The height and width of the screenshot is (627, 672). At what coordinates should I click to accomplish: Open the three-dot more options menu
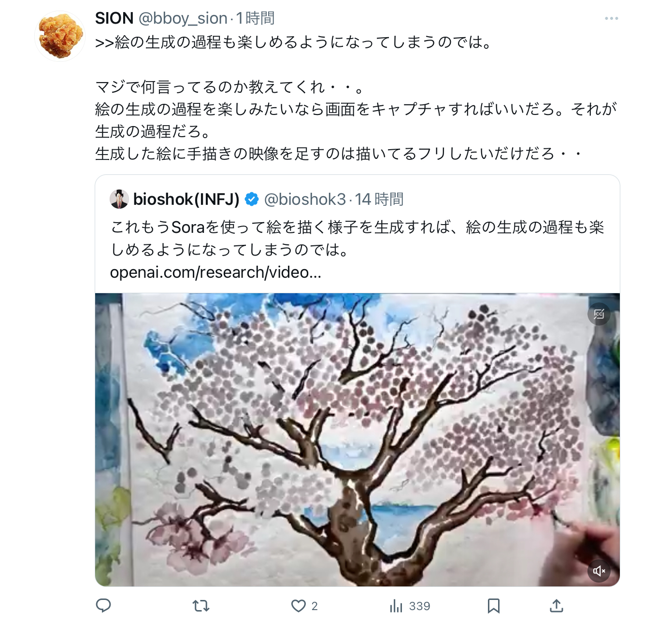pyautogui.click(x=611, y=18)
